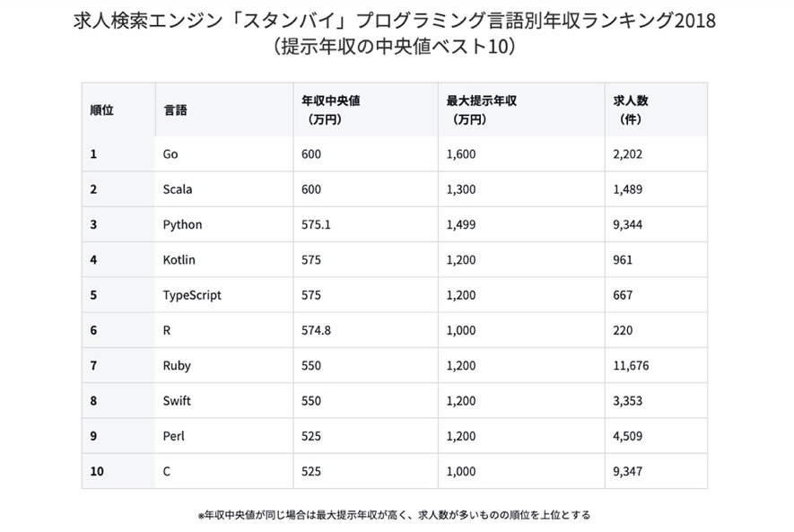Click the Scala language cell
Image resolution: width=794 pixels, height=532 pixels.
[178, 189]
